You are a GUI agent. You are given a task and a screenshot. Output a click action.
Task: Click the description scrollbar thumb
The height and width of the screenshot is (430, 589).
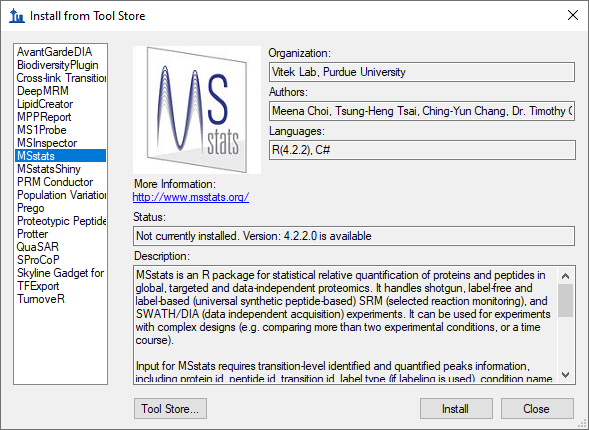pos(565,300)
